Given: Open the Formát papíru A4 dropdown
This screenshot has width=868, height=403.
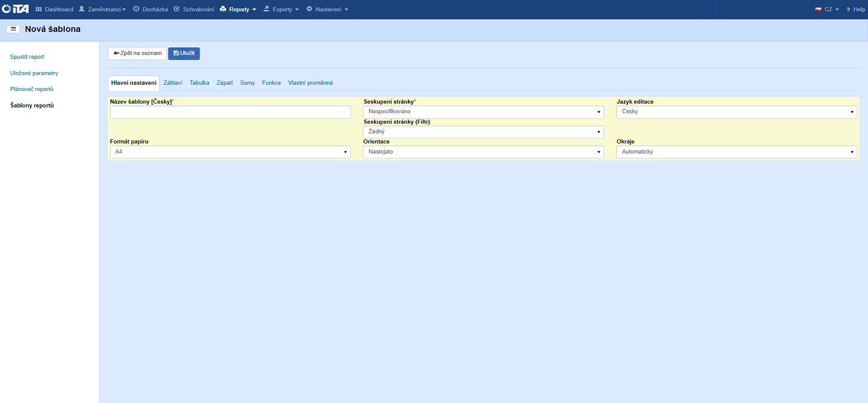Looking at the screenshot, I should click(x=230, y=152).
